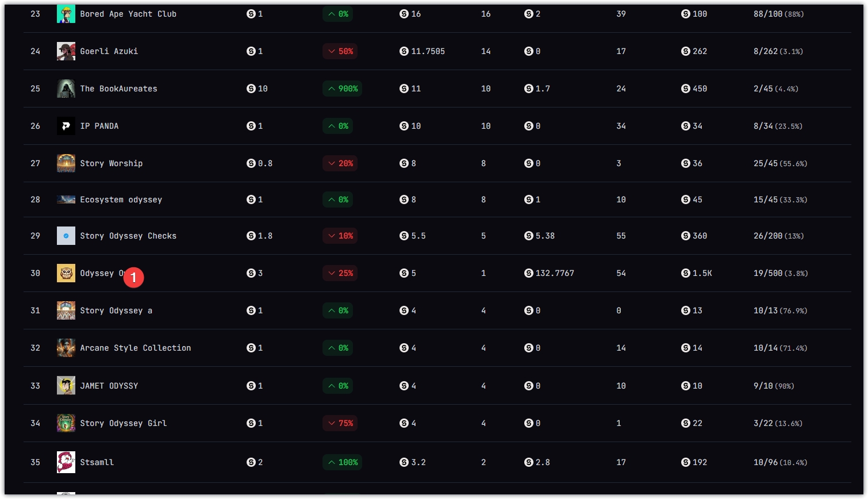Select the red 75% change badge

[340, 423]
